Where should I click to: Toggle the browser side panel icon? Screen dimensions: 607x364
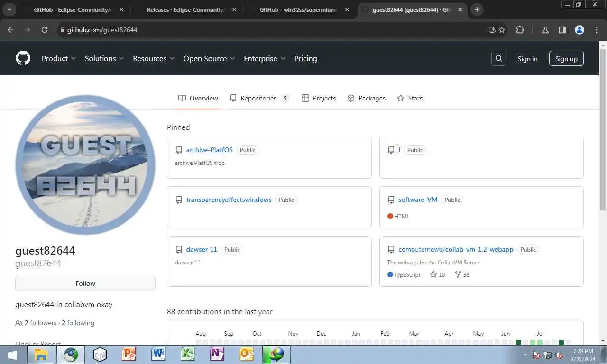click(x=562, y=30)
